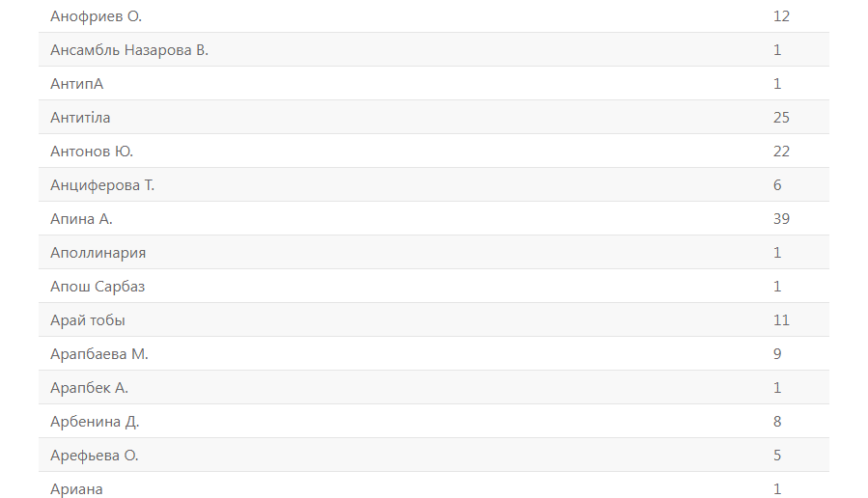The width and height of the screenshot is (868, 498).
Task: Click the count 12 for Анофриев О.
Action: 781,16
